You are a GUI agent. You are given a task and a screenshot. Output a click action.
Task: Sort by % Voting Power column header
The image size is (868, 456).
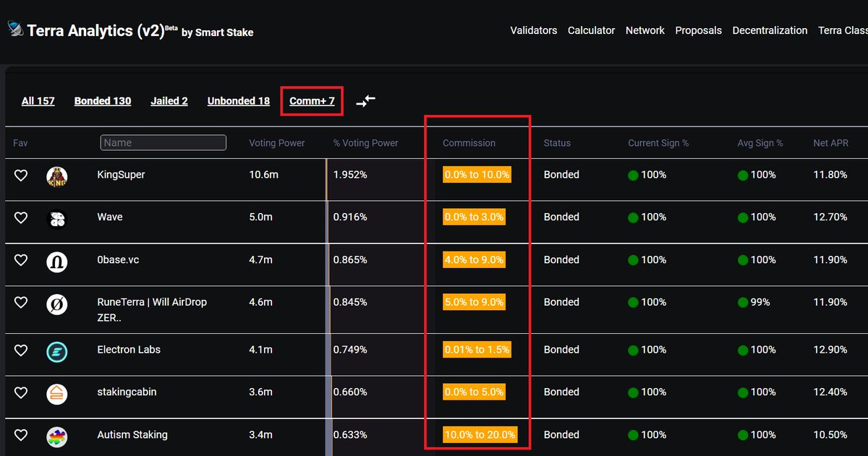tap(366, 143)
